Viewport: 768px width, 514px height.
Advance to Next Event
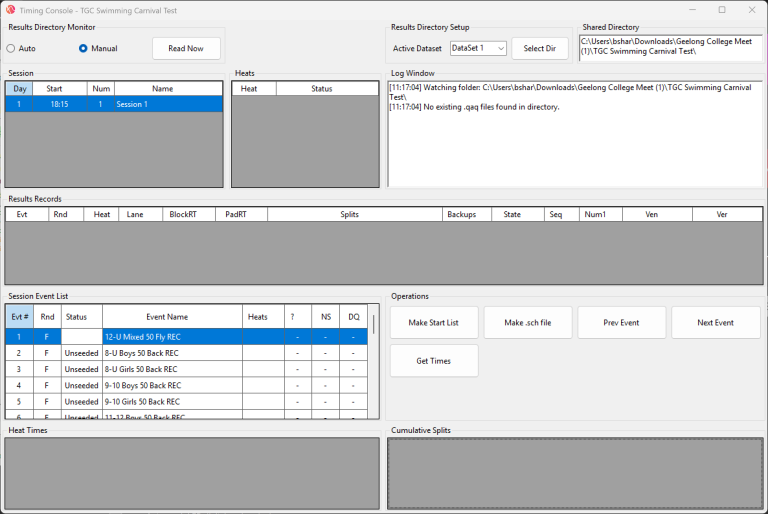[x=716, y=323]
